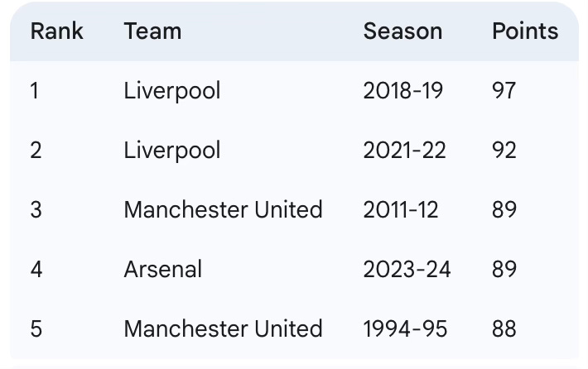Click rank number 4 cell
Screen dimensions: 588x369
click(36, 270)
